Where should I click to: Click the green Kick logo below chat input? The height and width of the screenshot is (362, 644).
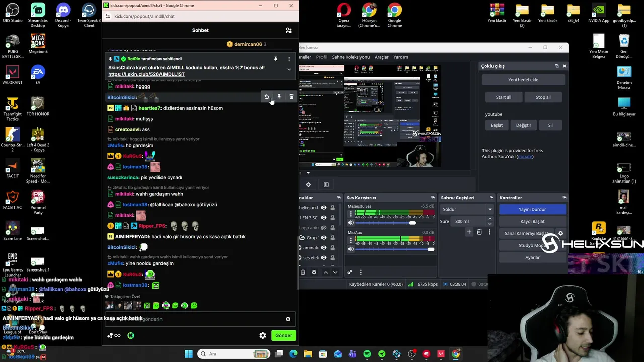click(131, 335)
